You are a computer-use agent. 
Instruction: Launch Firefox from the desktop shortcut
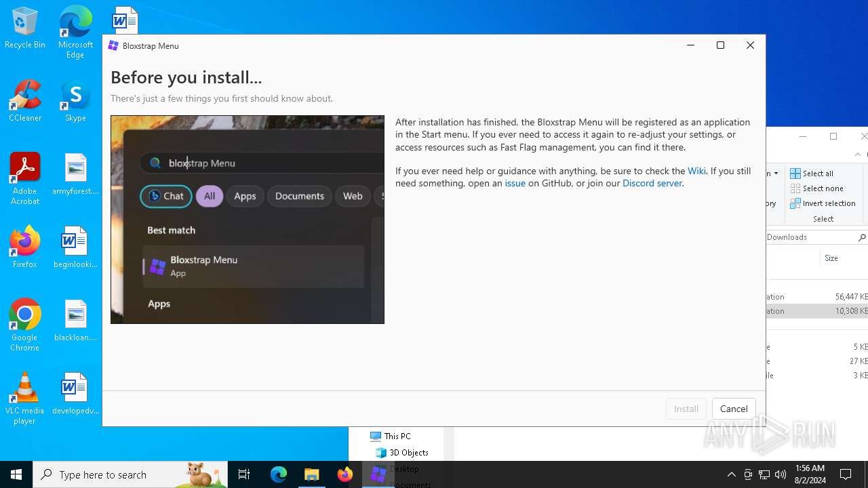[x=24, y=247]
